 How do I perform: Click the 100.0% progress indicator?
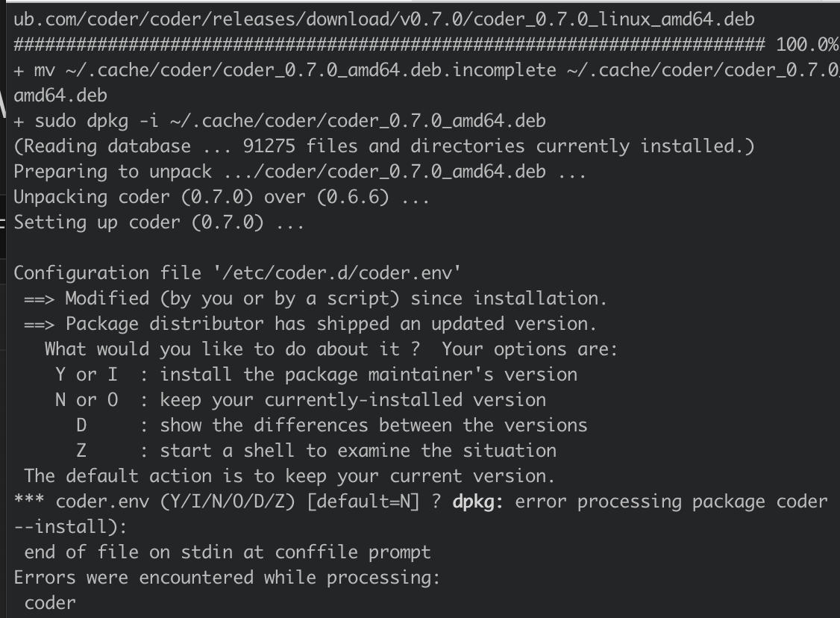807,45
